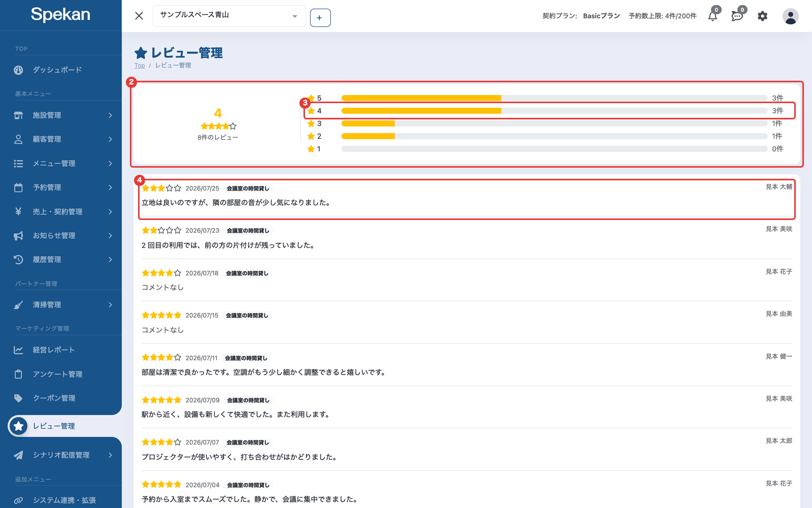Viewport: 812px width, 508px height.
Task: Click the システム連携・拡張 link icon
Action: coord(18,500)
